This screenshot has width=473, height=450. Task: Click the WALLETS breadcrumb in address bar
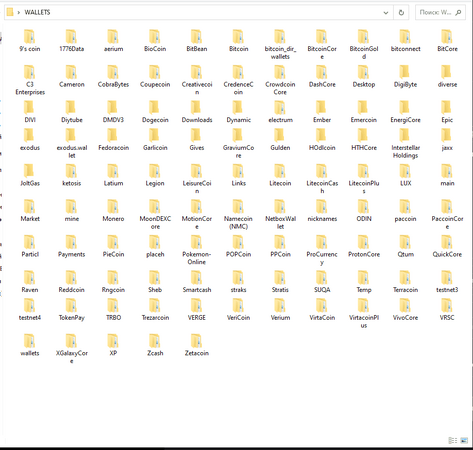coord(37,12)
